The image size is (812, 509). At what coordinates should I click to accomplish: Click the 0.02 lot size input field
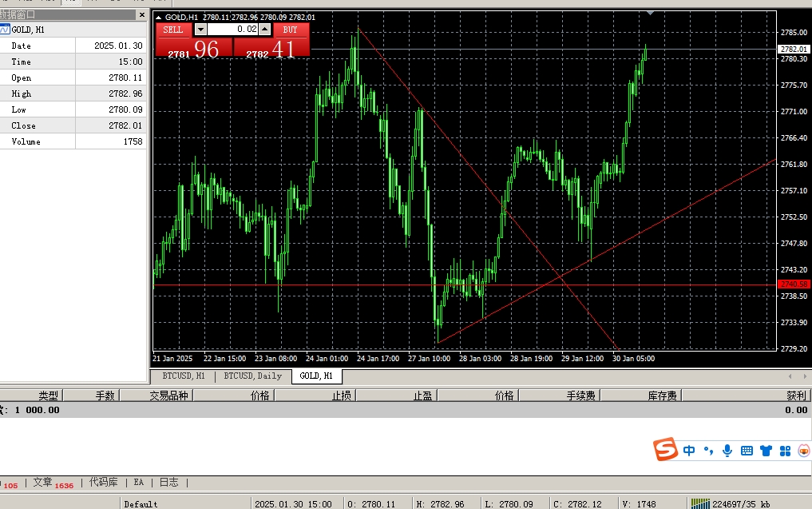232,30
